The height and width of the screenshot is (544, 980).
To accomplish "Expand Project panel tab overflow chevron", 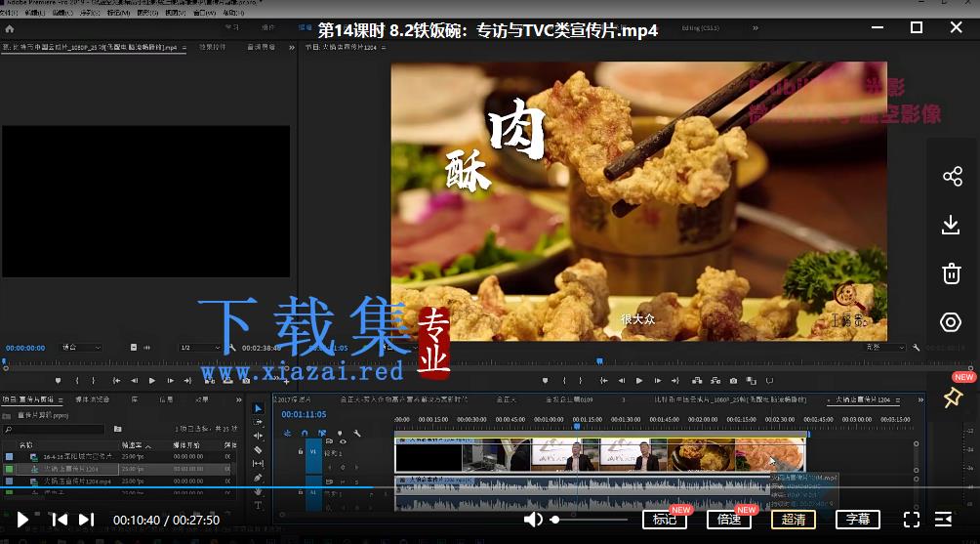I will point(239,399).
